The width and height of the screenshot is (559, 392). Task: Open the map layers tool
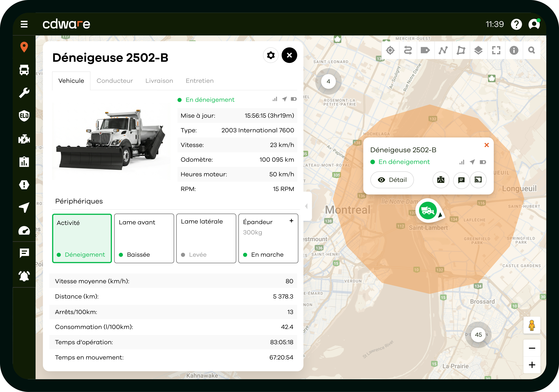[478, 50]
